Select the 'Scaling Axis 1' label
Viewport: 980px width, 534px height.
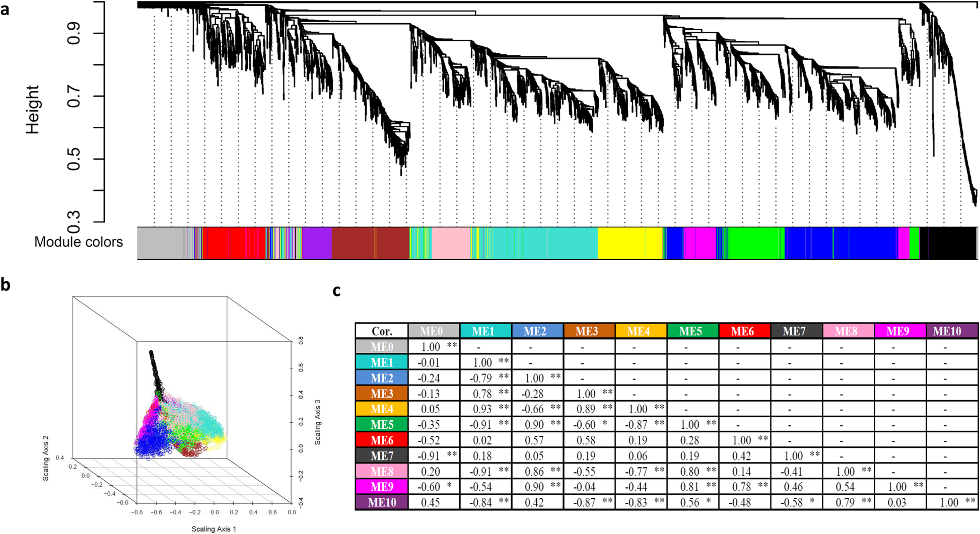pos(214,529)
